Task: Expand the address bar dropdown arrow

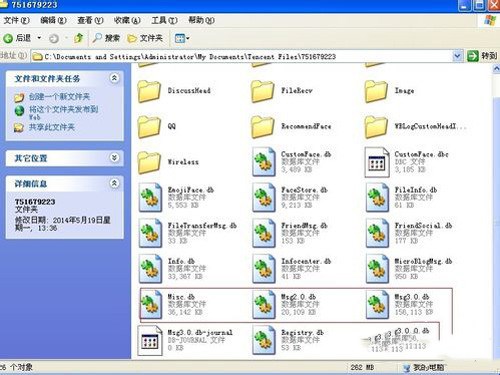Action: point(457,56)
